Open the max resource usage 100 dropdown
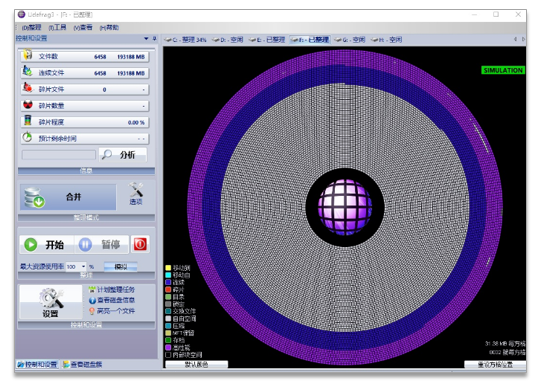Image resolution: width=541 pixels, height=387 pixels. coord(76,267)
